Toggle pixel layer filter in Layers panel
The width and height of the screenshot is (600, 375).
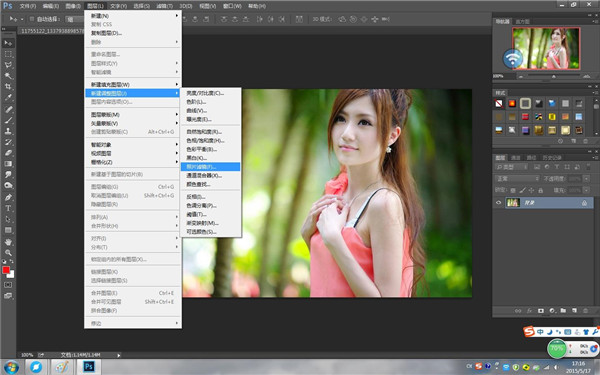[537, 167]
